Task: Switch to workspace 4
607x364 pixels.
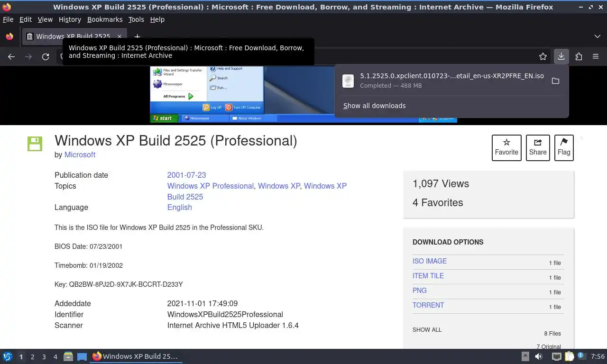Action: (x=55, y=357)
